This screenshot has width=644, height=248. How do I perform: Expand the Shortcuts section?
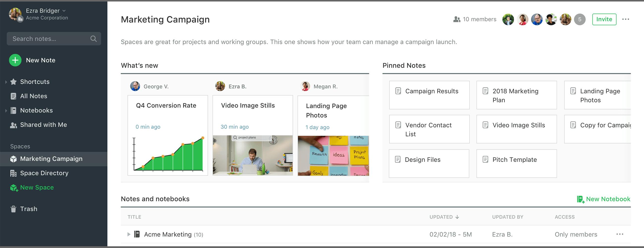click(6, 82)
